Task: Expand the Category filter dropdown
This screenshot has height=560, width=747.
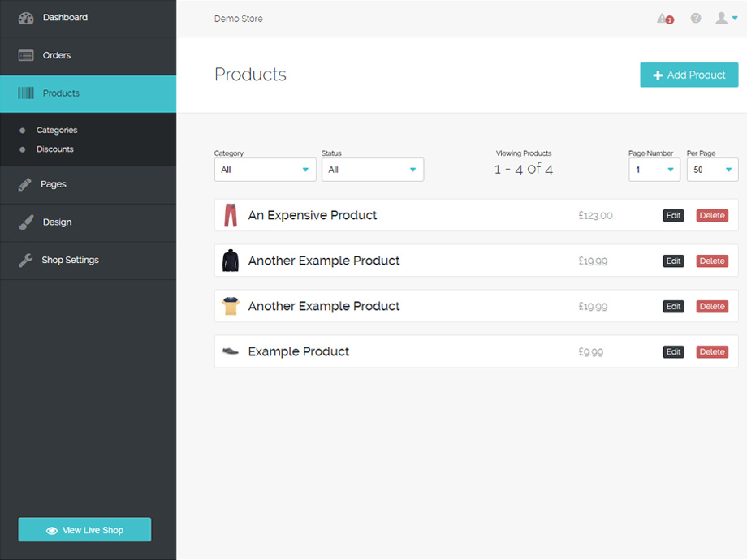Action: pyautogui.click(x=265, y=170)
